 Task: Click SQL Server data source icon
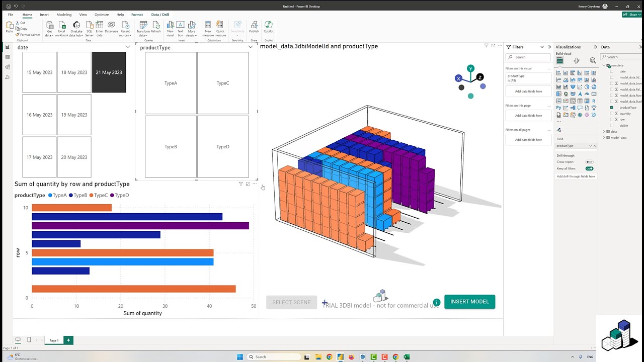89,29
